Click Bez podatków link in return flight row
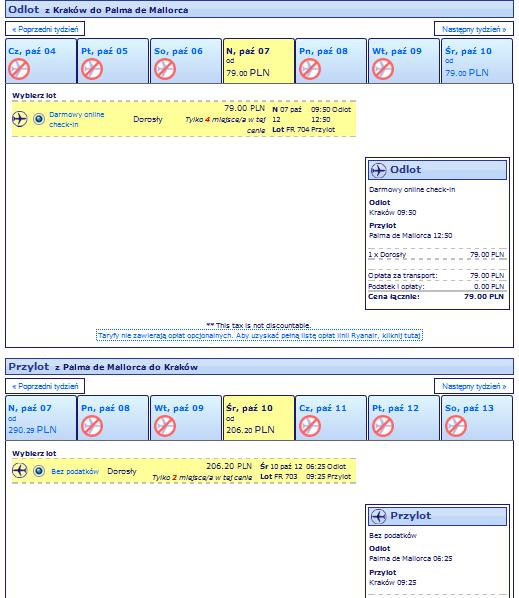The height and width of the screenshot is (598, 519). 75,471
